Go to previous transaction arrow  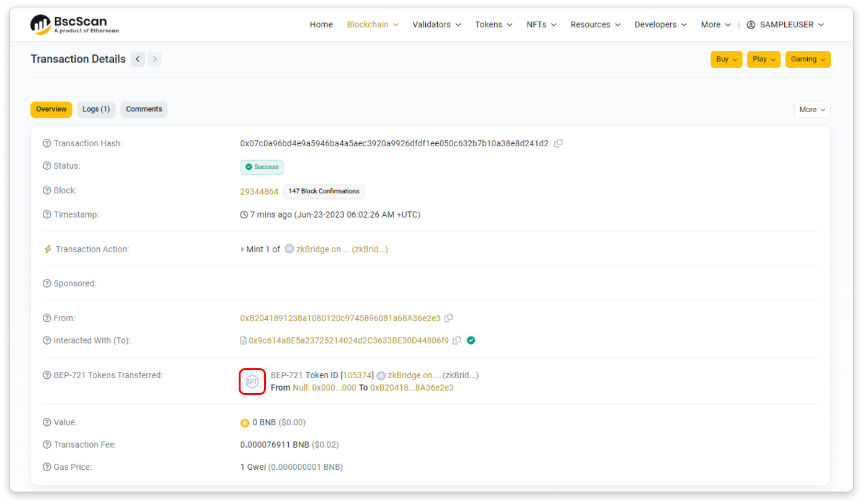tap(138, 60)
